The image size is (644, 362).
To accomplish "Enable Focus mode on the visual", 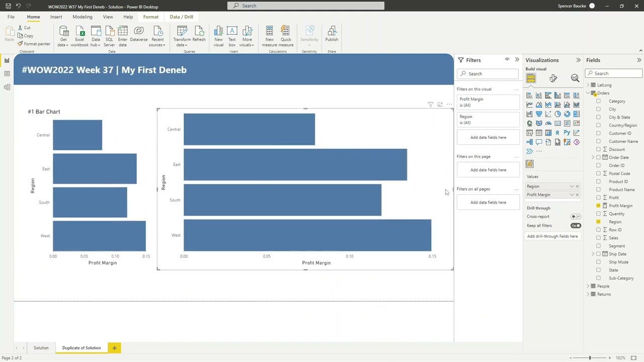I will click(440, 105).
